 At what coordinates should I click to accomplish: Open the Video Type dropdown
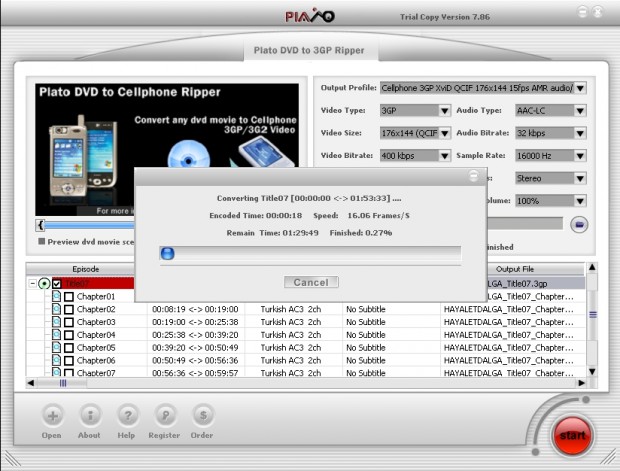point(444,110)
